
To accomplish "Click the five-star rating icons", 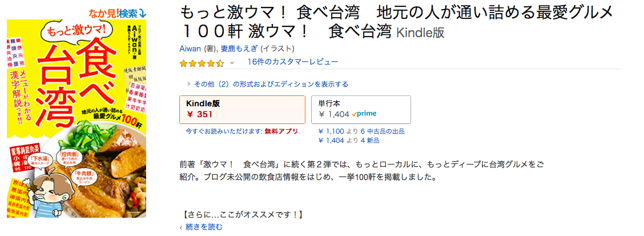I will click(202, 62).
